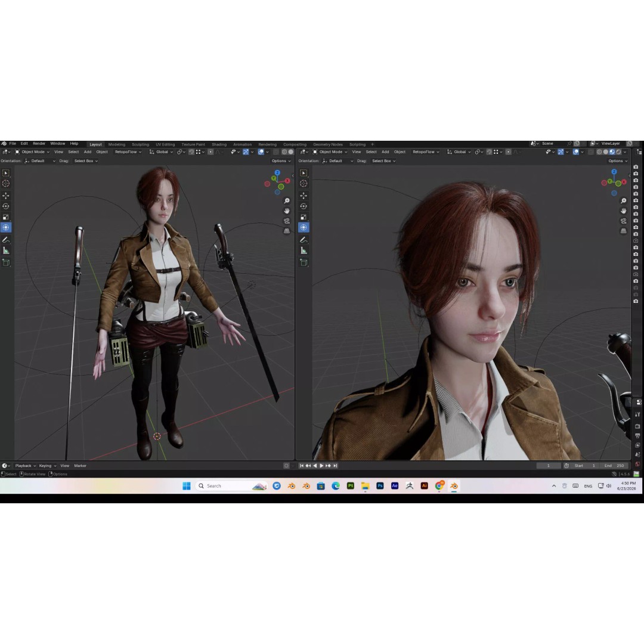Select the Measure tool in left viewport toolbar

click(x=6, y=250)
